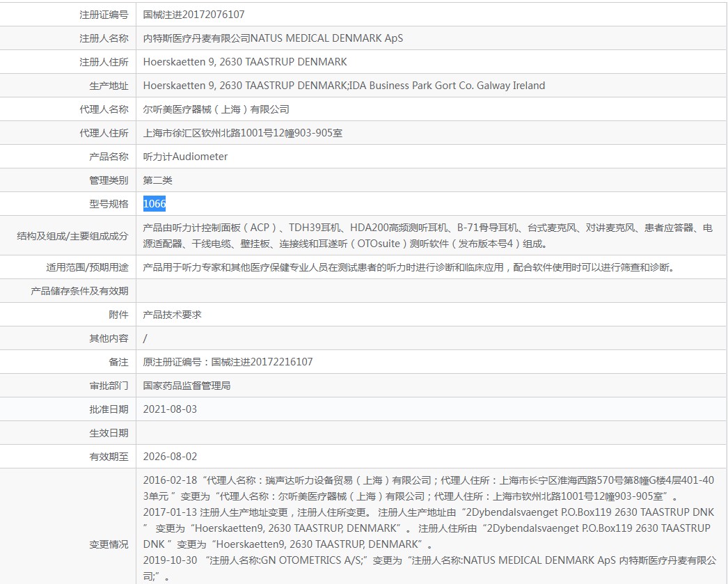Click the 有效期至 row label
The width and height of the screenshot is (728, 584).
[109, 457]
